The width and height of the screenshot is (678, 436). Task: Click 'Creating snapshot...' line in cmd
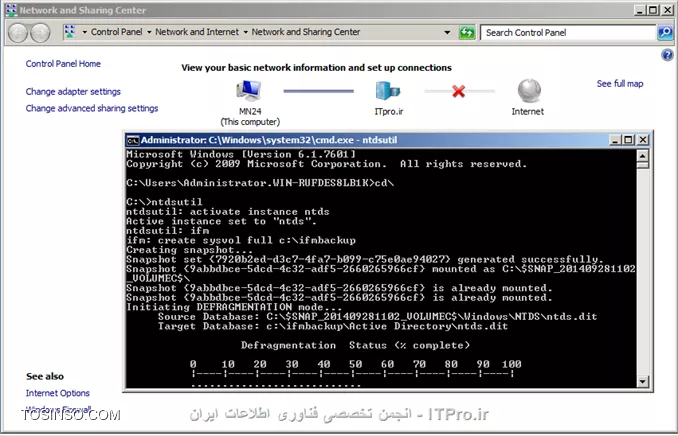(189, 250)
